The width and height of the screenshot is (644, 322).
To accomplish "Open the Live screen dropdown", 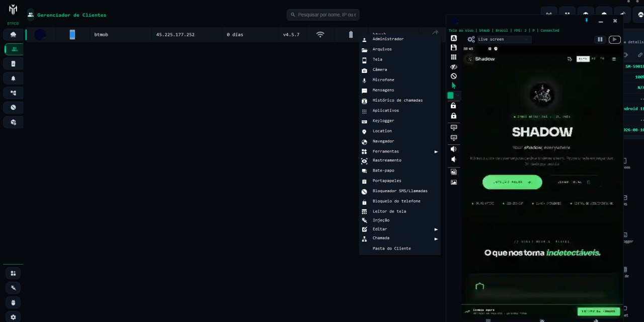I will pos(504,39).
